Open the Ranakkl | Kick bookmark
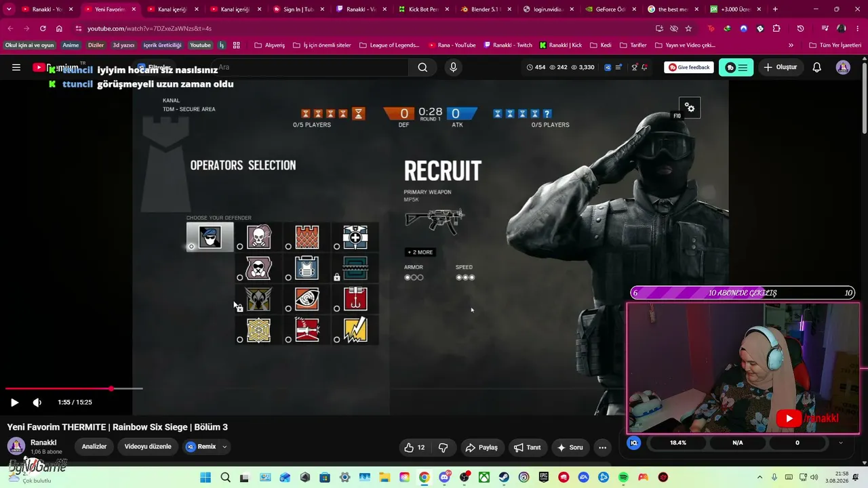The width and height of the screenshot is (868, 488). click(561, 45)
